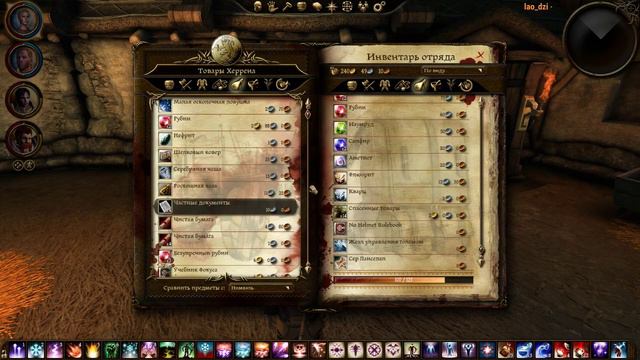Image resolution: width=640 pixels, height=360 pixels.
Task: Open the hand icon in top menu
Action: pyautogui.click(x=272, y=6)
